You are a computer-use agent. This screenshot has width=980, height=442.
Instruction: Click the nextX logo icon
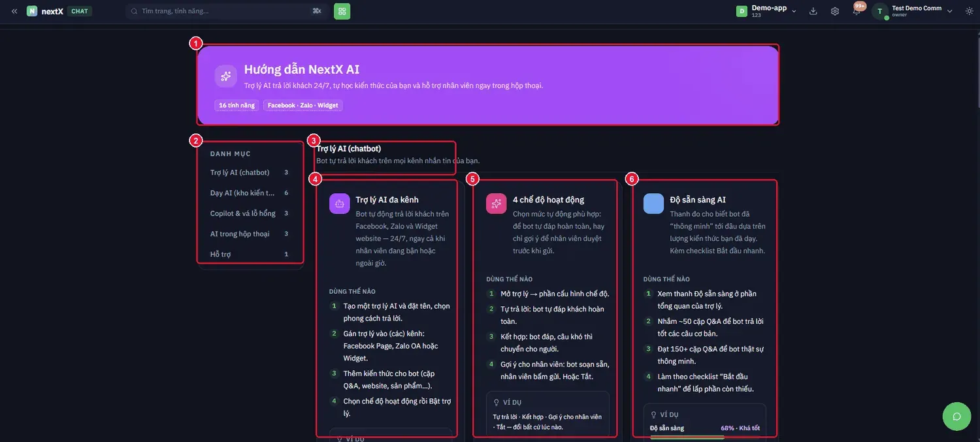tap(32, 11)
